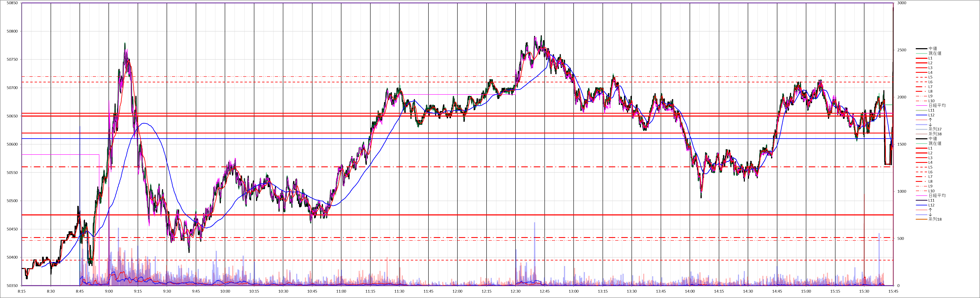Image resolution: width=980 pixels, height=298 pixels.
Task: Click the light green L11 legend entry
Action: point(931,111)
